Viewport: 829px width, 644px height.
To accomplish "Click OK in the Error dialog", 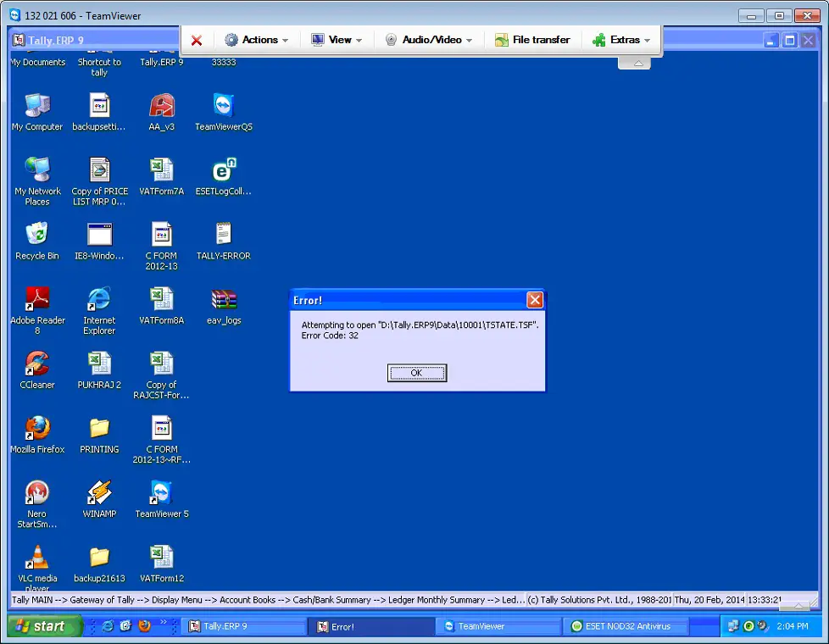I will click(x=416, y=373).
